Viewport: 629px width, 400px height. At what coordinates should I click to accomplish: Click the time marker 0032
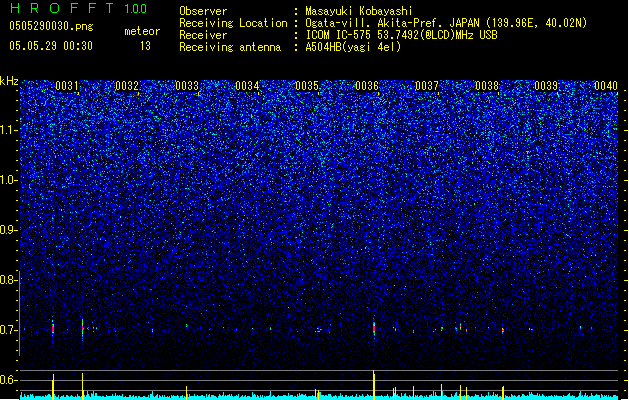click(127, 86)
